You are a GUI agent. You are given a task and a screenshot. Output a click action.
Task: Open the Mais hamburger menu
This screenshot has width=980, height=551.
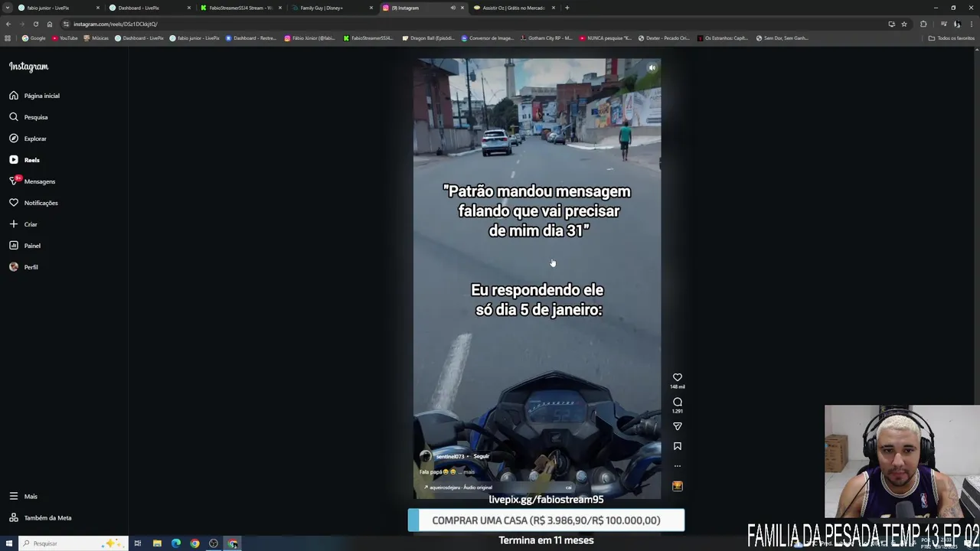[x=23, y=496]
